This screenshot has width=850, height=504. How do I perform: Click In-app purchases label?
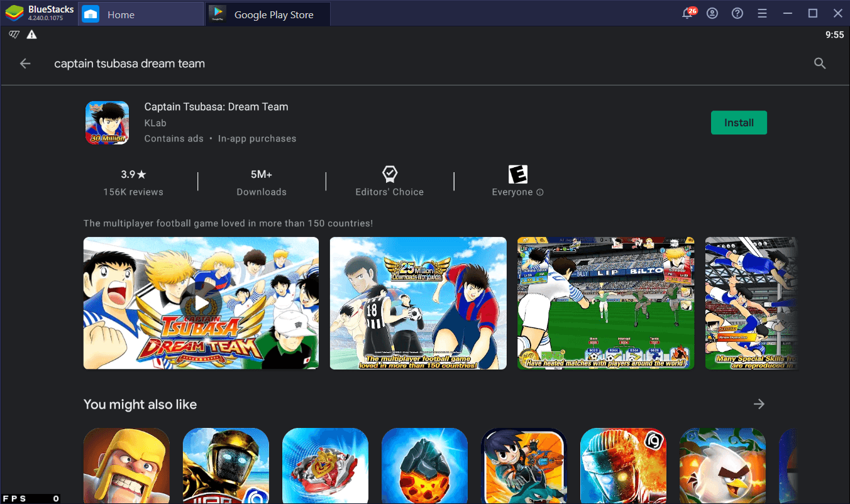[x=257, y=138]
